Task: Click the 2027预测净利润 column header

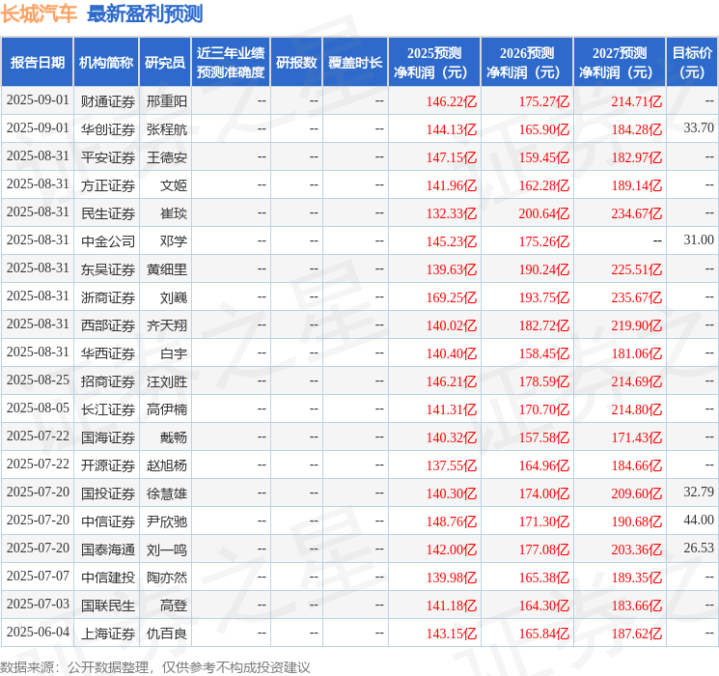Action: [x=619, y=62]
